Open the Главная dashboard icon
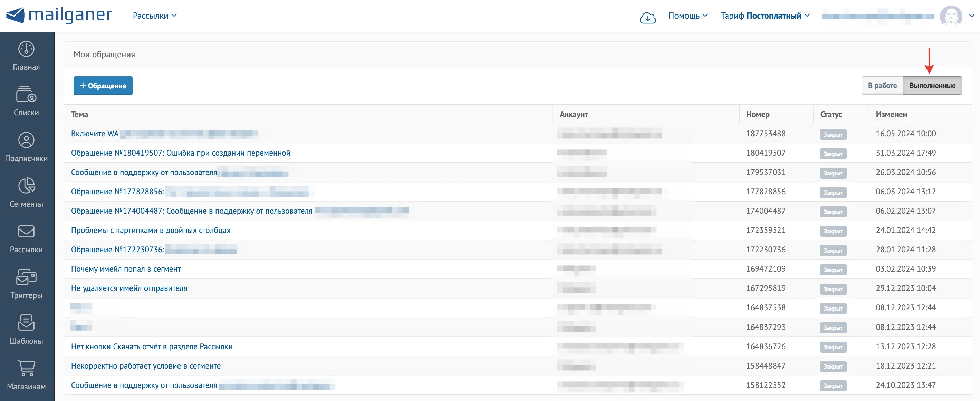 pos(26,49)
